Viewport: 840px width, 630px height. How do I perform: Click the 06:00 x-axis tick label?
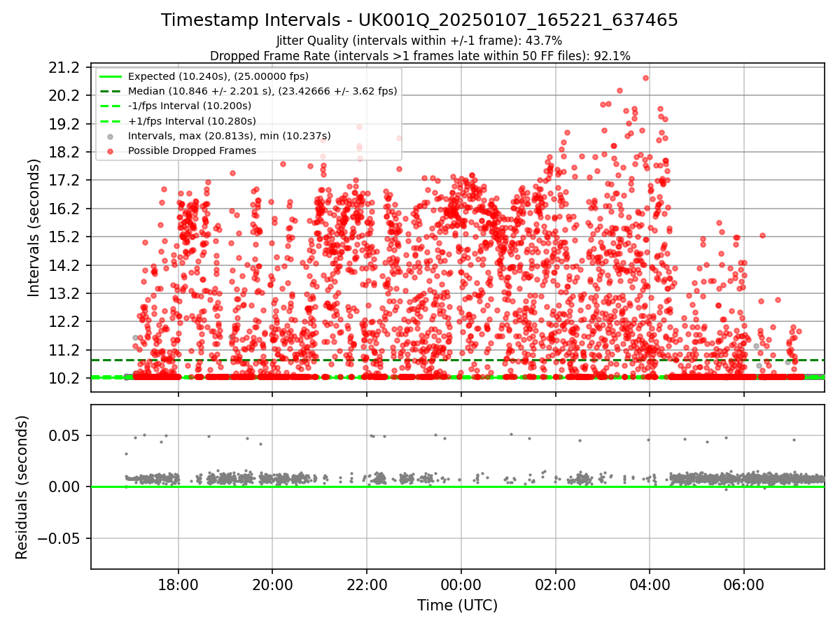pos(743,584)
